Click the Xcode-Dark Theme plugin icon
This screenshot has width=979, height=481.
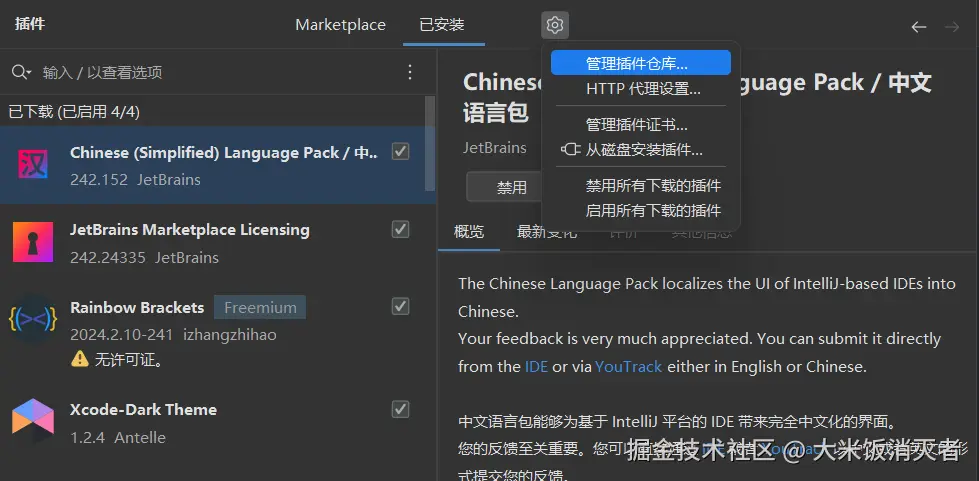pos(33,420)
